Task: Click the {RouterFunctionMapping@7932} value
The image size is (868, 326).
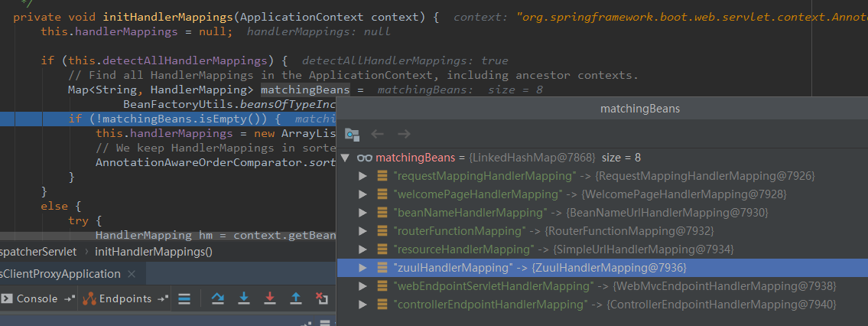Action: (629, 231)
